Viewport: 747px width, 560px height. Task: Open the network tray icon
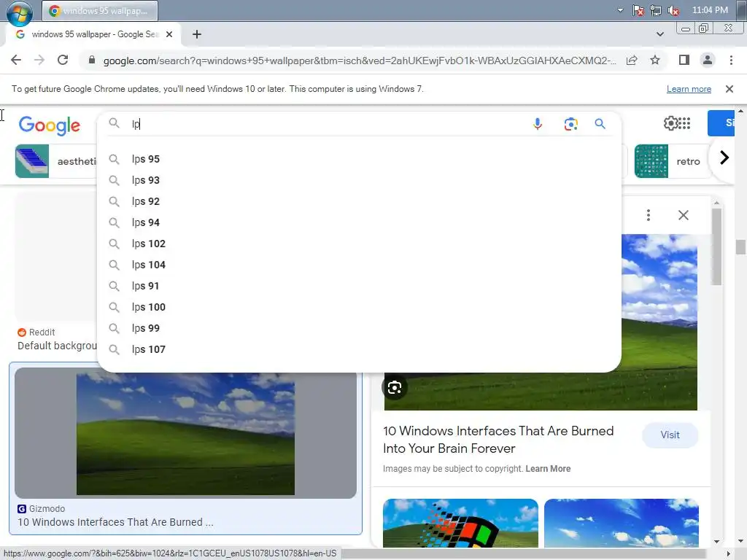pyautogui.click(x=656, y=10)
